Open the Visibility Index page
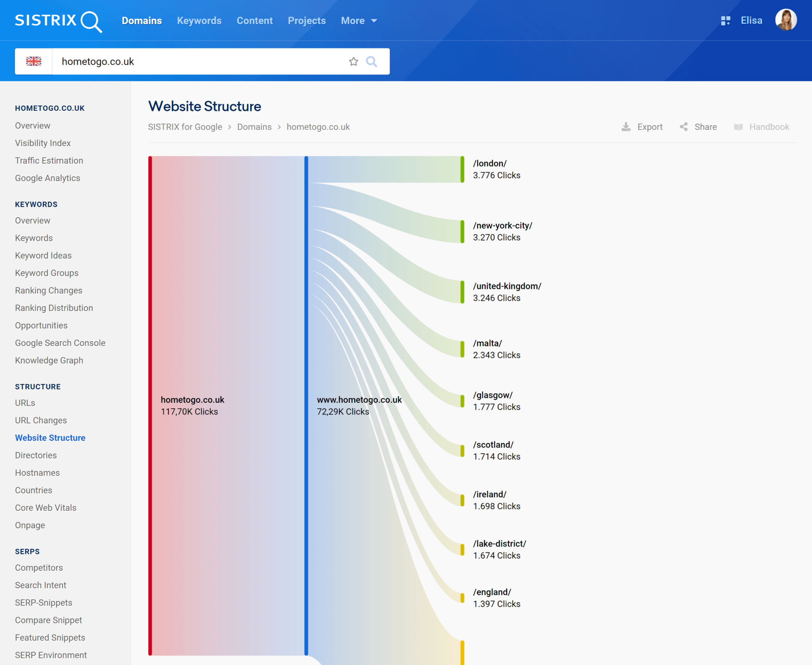The height and width of the screenshot is (665, 812). [43, 143]
